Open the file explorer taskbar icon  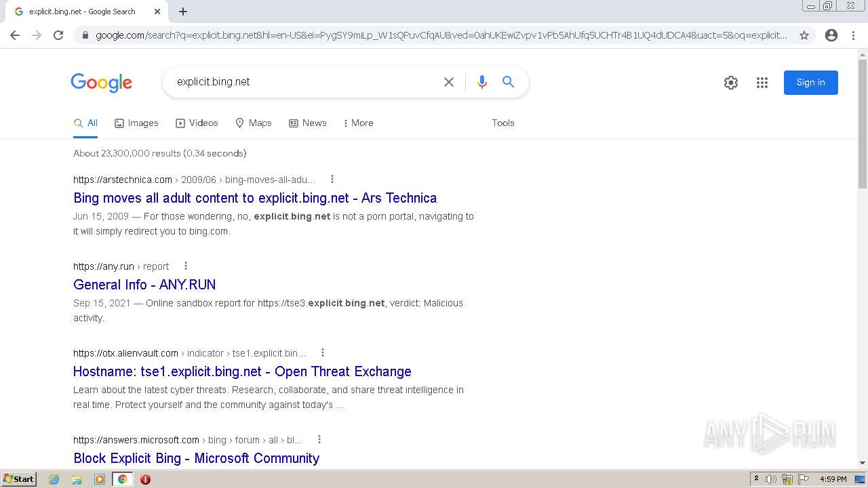[77, 479]
